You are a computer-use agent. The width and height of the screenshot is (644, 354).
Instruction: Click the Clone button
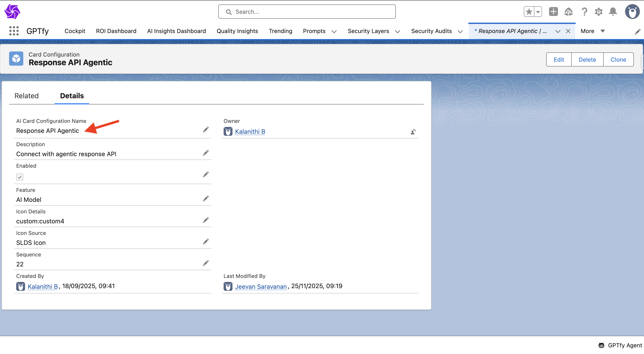coord(618,59)
